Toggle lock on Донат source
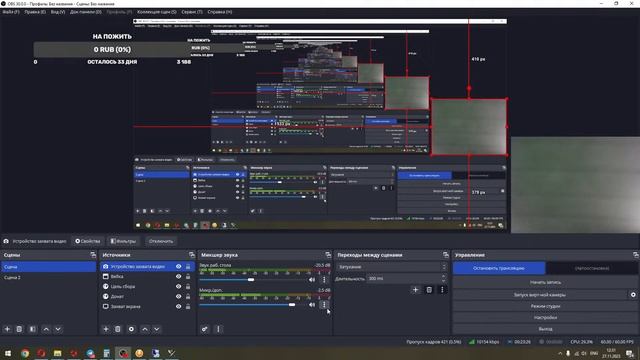640x360 pixels. (188, 296)
